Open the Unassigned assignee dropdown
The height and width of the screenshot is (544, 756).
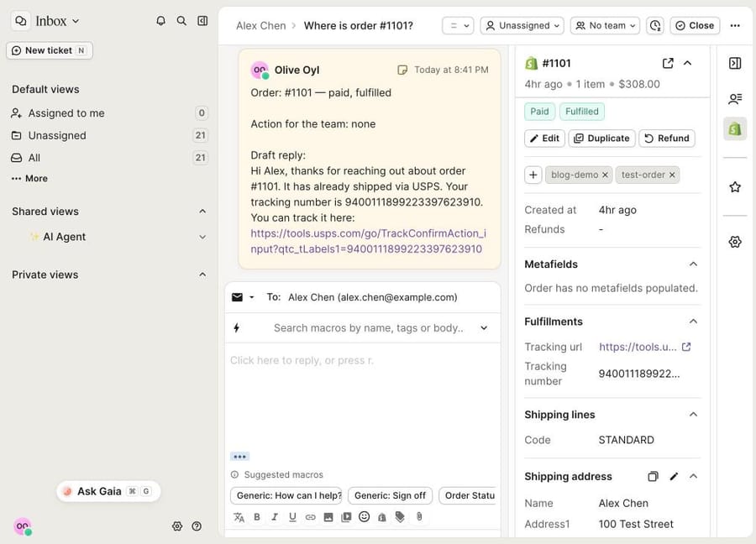(x=523, y=25)
